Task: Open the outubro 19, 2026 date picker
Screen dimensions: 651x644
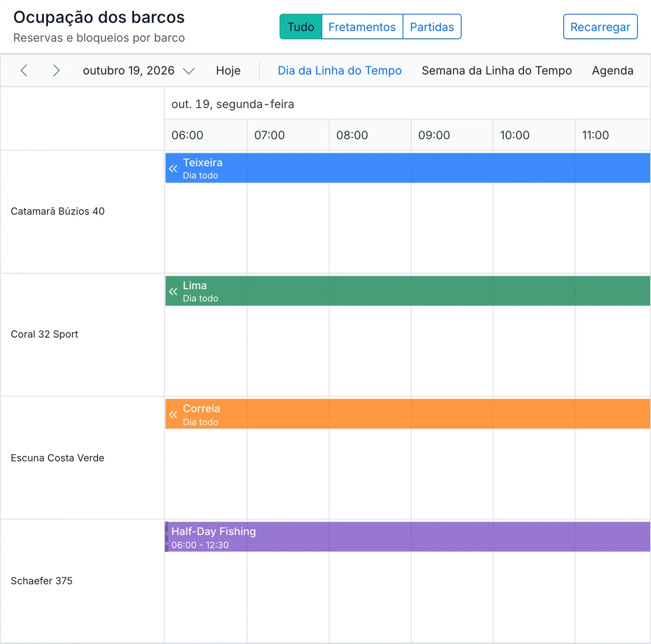Action: pyautogui.click(x=138, y=71)
